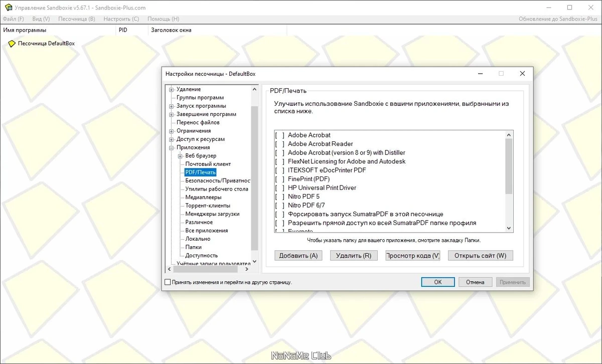The height and width of the screenshot is (364, 602).
Task: Toggle the Adobe Acrobat Reader checkbox
Action: coord(279,144)
